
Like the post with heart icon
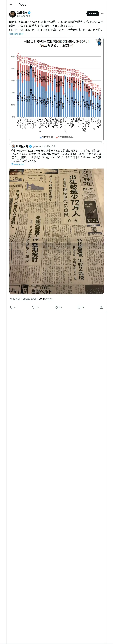(x=56, y=307)
